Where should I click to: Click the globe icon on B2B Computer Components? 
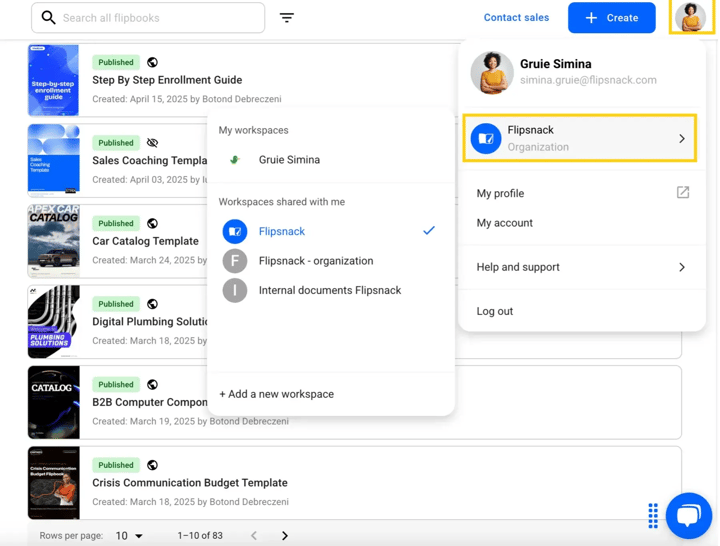tap(152, 384)
